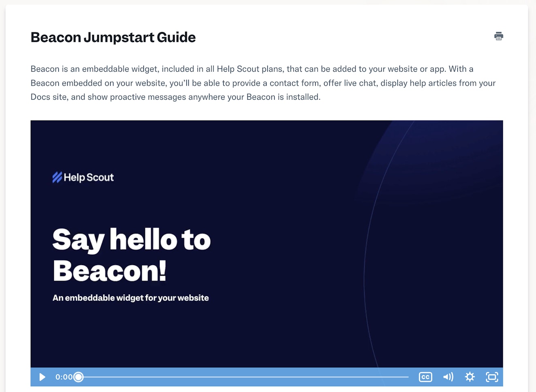Click the video scrubber handle at start
This screenshot has width=536, height=392.
pyautogui.click(x=79, y=377)
